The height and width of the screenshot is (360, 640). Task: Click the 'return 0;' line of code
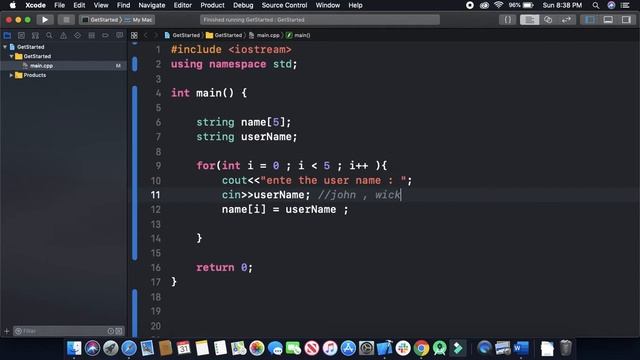(x=224, y=268)
